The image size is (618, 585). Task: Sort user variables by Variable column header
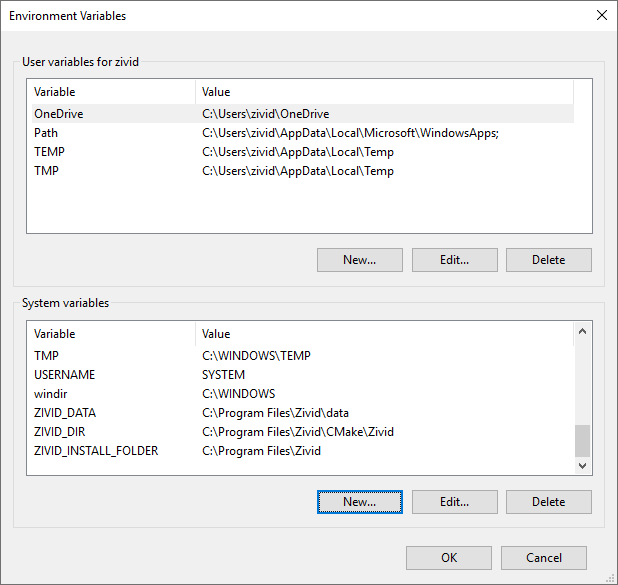pos(110,92)
